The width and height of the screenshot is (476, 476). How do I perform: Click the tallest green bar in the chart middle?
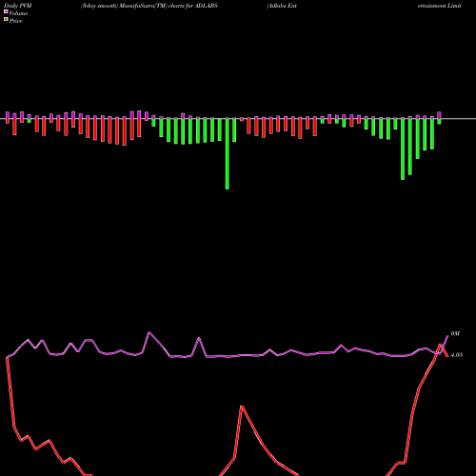228,154
